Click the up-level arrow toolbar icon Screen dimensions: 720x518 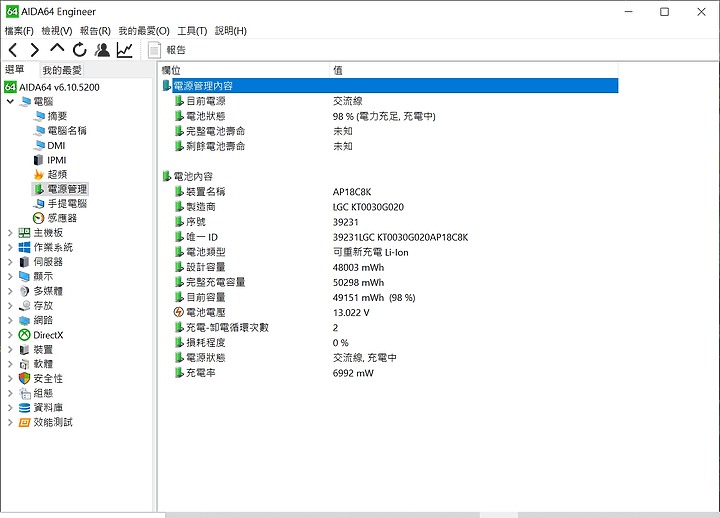tap(57, 48)
